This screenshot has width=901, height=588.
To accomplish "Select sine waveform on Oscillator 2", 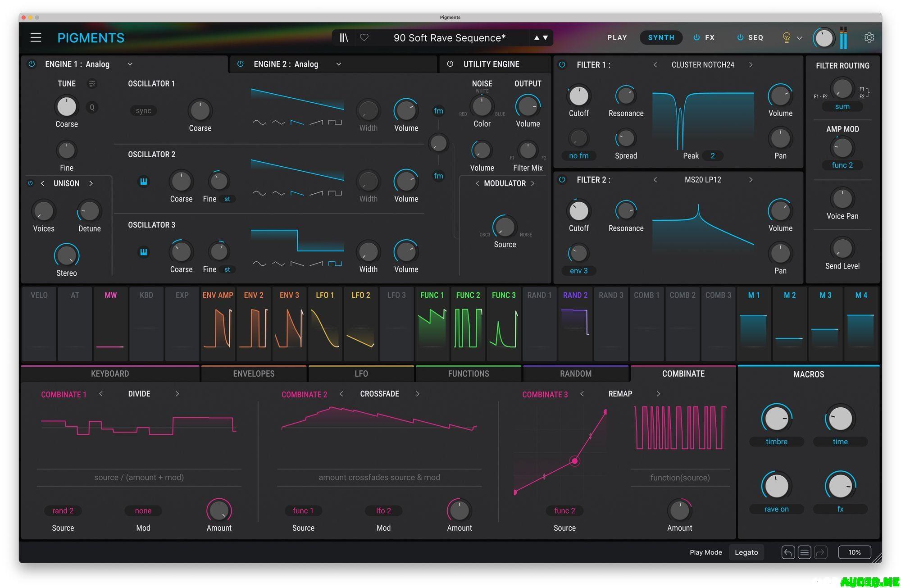I will click(259, 193).
